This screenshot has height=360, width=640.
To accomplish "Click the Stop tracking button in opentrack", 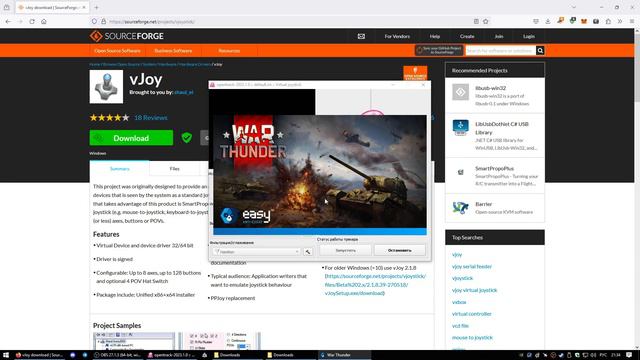I will 400,250.
